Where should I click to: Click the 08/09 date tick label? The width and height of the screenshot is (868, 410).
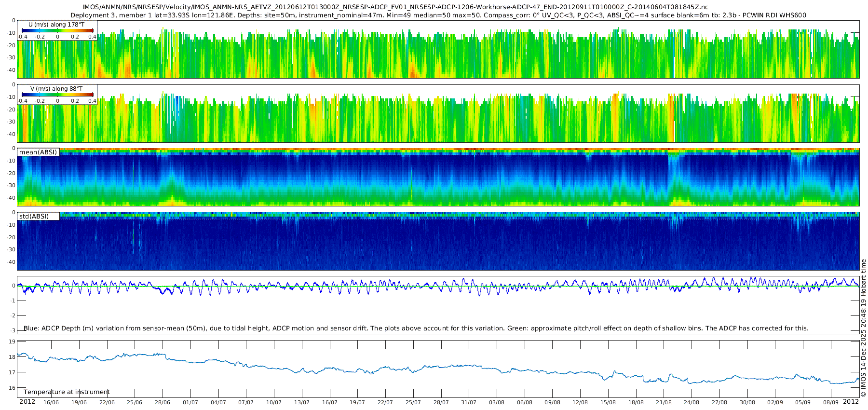[x=831, y=402]
